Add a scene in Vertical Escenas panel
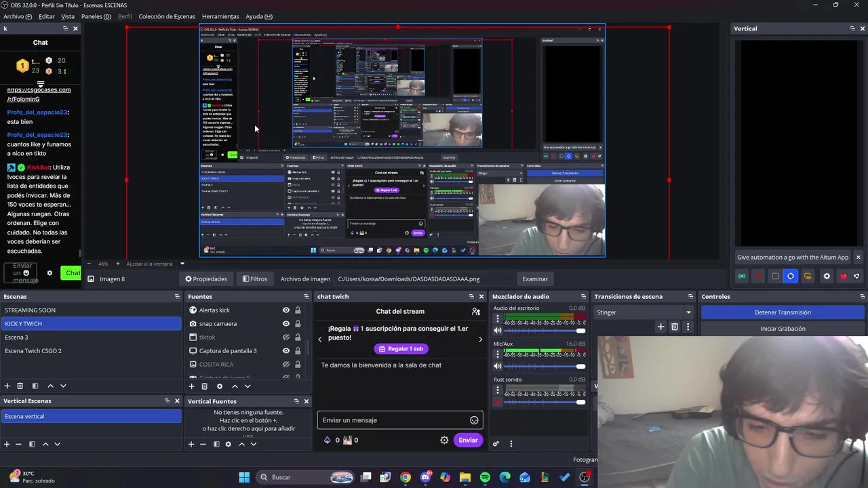The height and width of the screenshot is (488, 868). [x=7, y=444]
